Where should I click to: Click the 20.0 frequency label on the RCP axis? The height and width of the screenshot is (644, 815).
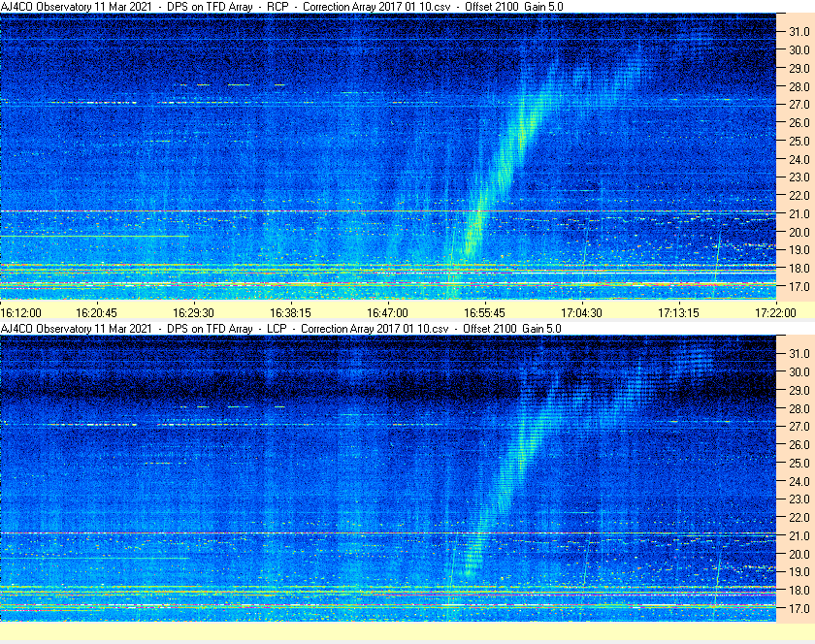click(x=799, y=232)
